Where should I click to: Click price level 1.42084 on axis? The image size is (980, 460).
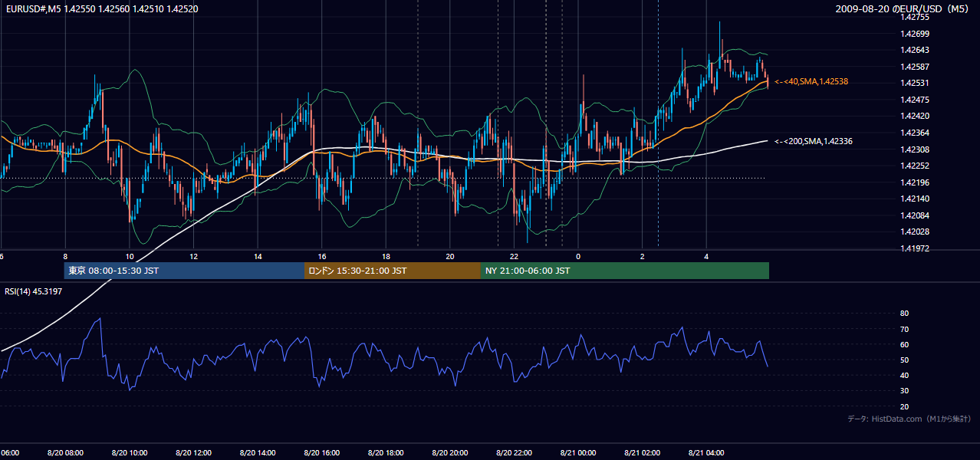pos(914,215)
